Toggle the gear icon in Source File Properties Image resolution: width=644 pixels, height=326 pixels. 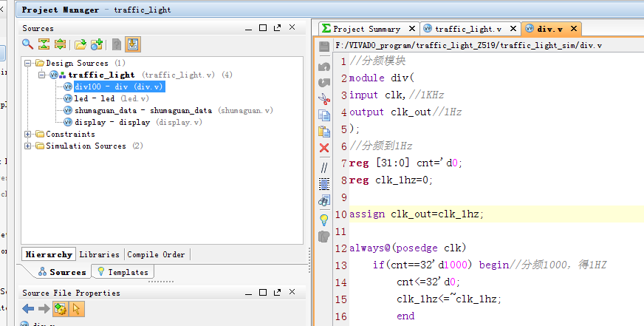pyautogui.click(x=61, y=309)
